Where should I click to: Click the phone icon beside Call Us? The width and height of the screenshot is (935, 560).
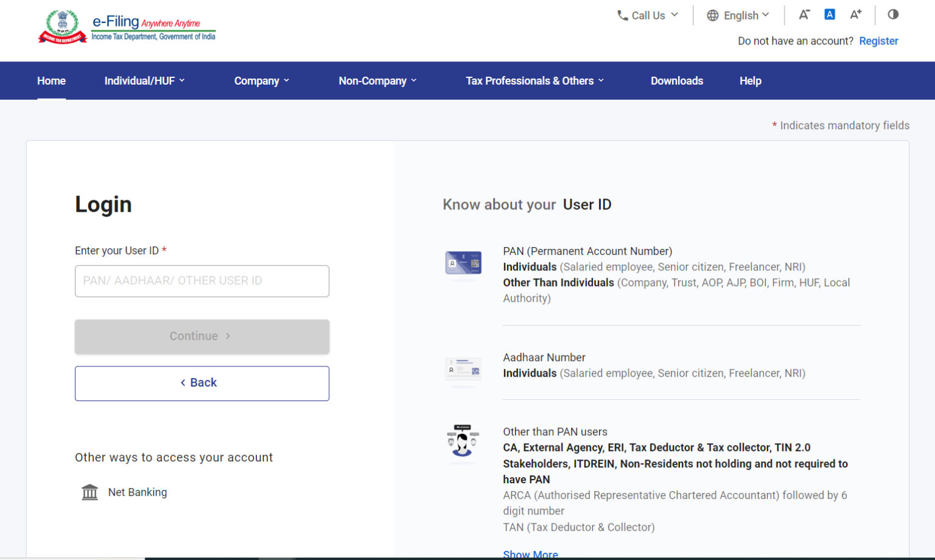[x=622, y=15]
